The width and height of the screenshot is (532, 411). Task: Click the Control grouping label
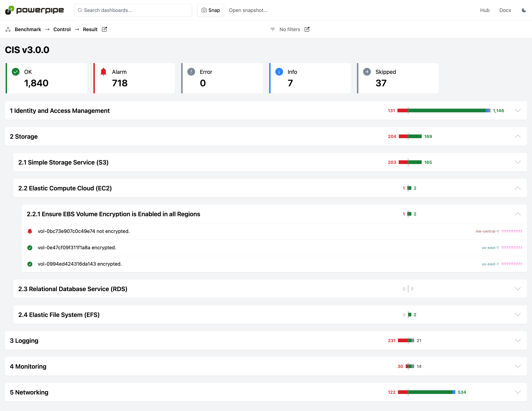point(62,29)
